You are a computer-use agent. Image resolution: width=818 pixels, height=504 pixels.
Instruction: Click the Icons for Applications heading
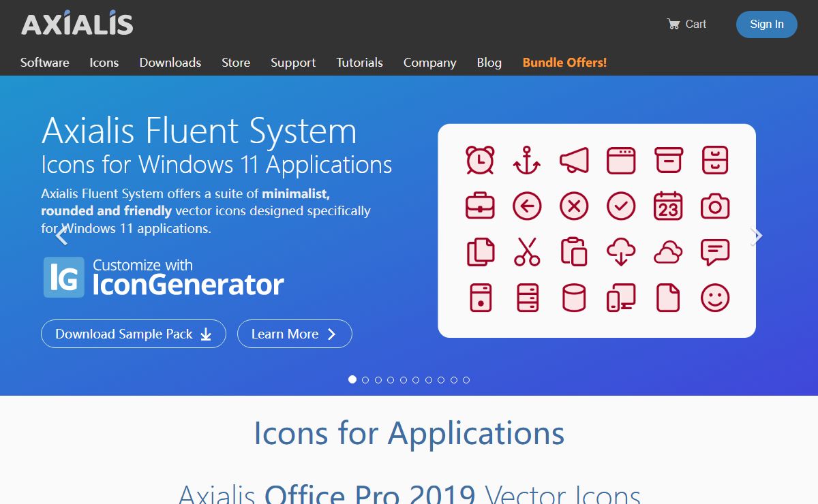409,433
